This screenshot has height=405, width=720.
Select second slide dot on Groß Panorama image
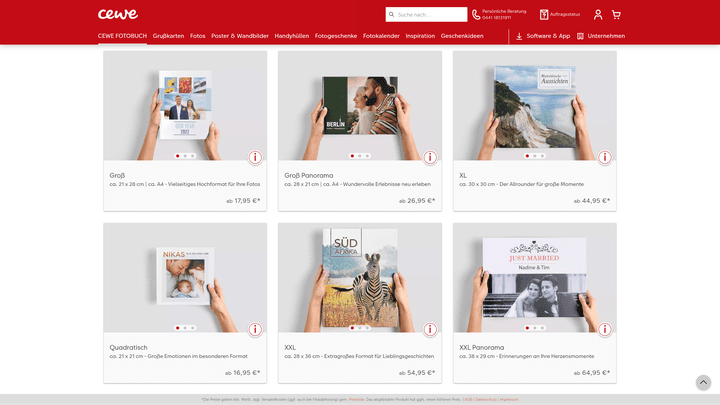(x=360, y=156)
